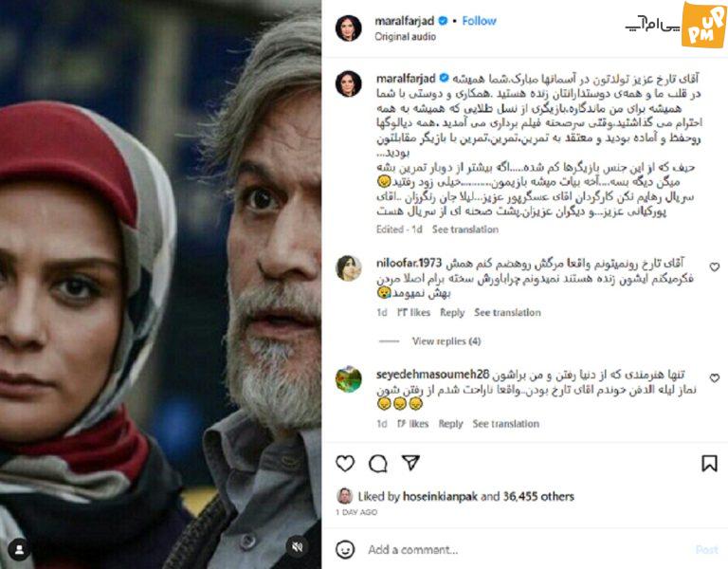Unmute video with the speaker icon
Viewport: 728px width, 569px height.
point(297,546)
